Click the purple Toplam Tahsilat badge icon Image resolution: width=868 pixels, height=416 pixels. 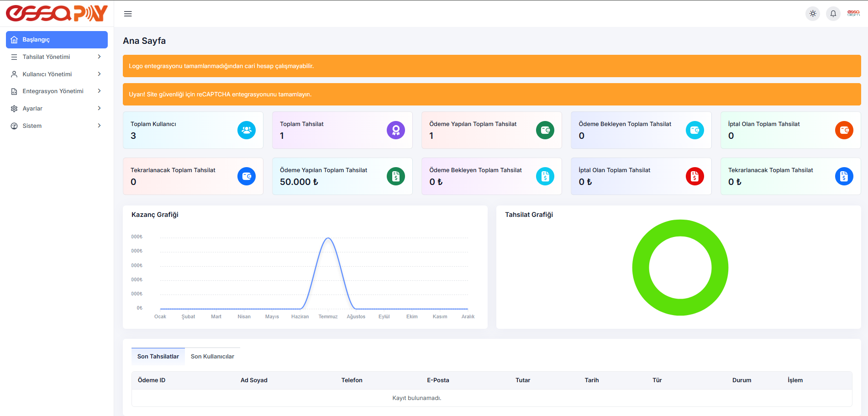coord(395,130)
